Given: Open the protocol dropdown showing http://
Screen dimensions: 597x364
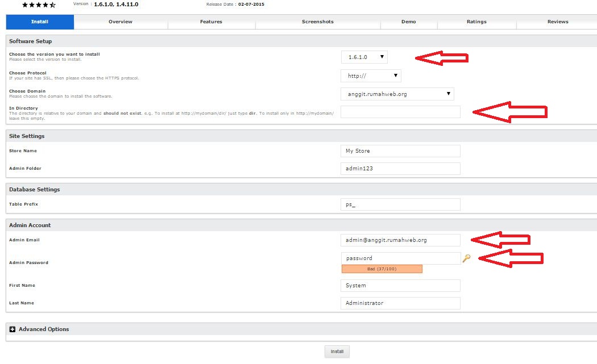Looking at the screenshot, I should (371, 76).
